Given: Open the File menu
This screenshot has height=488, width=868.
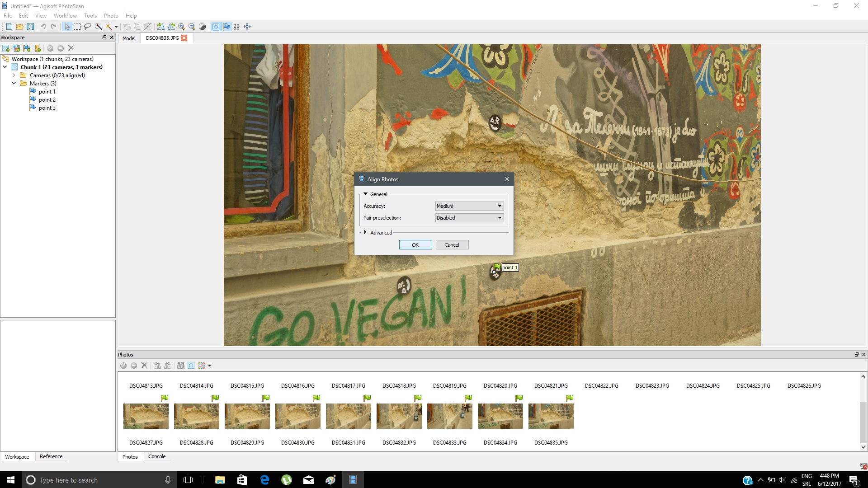Looking at the screenshot, I should 8,16.
